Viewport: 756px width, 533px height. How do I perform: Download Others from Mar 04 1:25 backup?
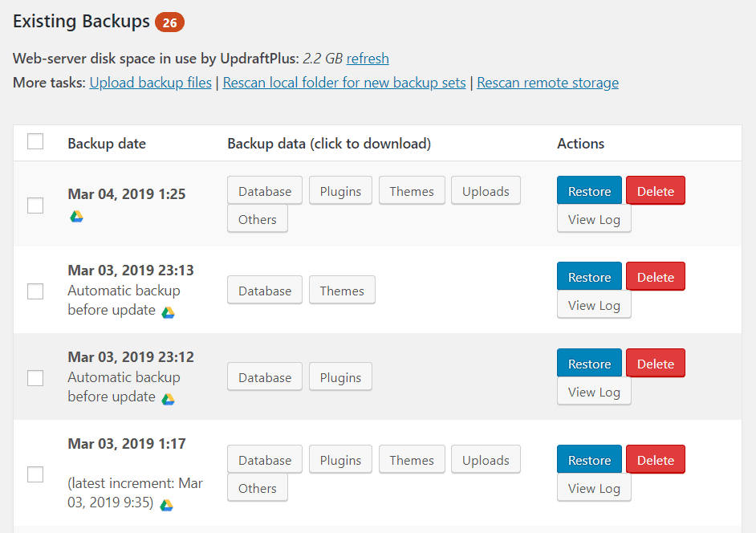tap(258, 219)
